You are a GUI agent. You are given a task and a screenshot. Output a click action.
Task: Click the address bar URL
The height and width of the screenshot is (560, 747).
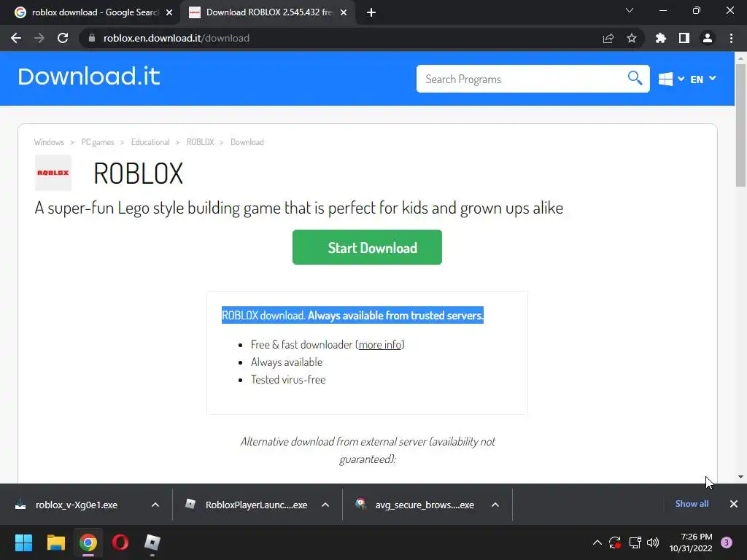177,38
